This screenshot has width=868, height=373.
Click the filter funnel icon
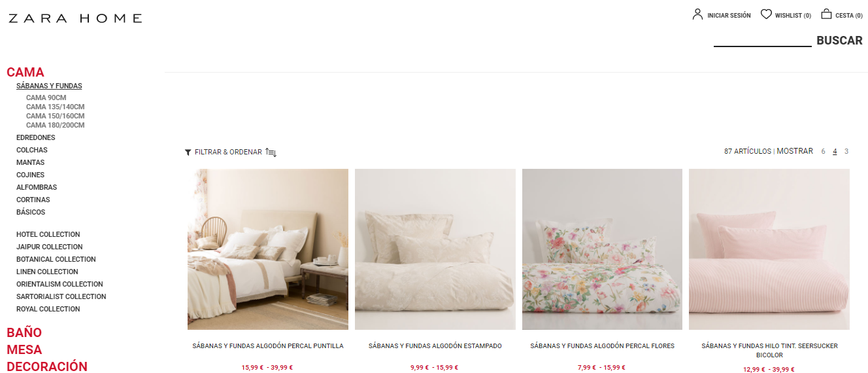(x=188, y=152)
